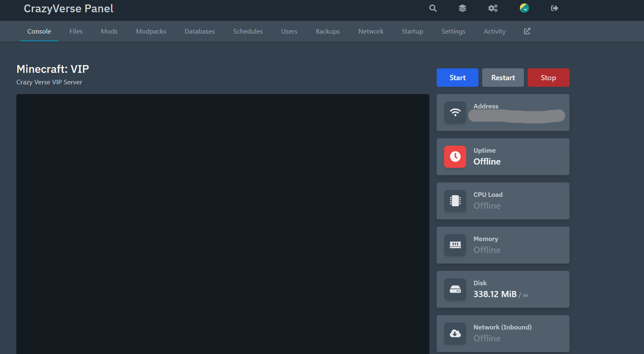Click the blue Start button
The height and width of the screenshot is (354, 644).
(458, 78)
